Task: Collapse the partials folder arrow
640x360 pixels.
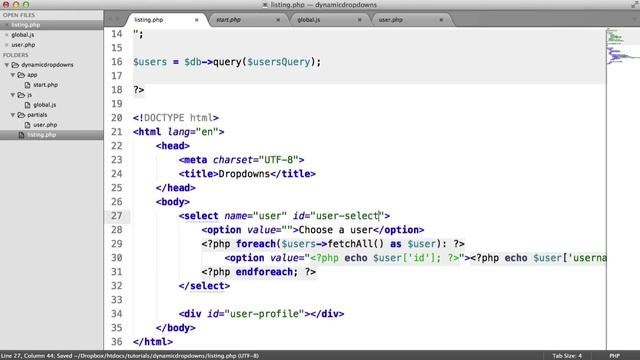Action: 13,115
